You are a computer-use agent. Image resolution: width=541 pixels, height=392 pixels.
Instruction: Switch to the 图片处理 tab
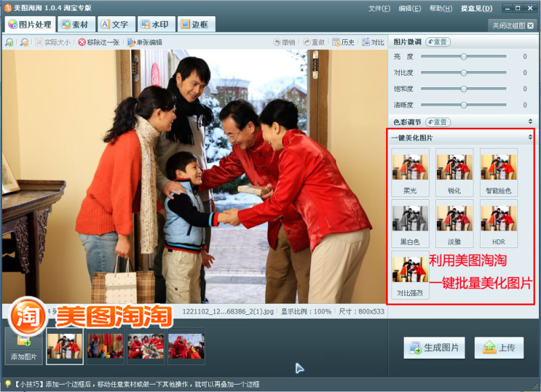[x=30, y=24]
